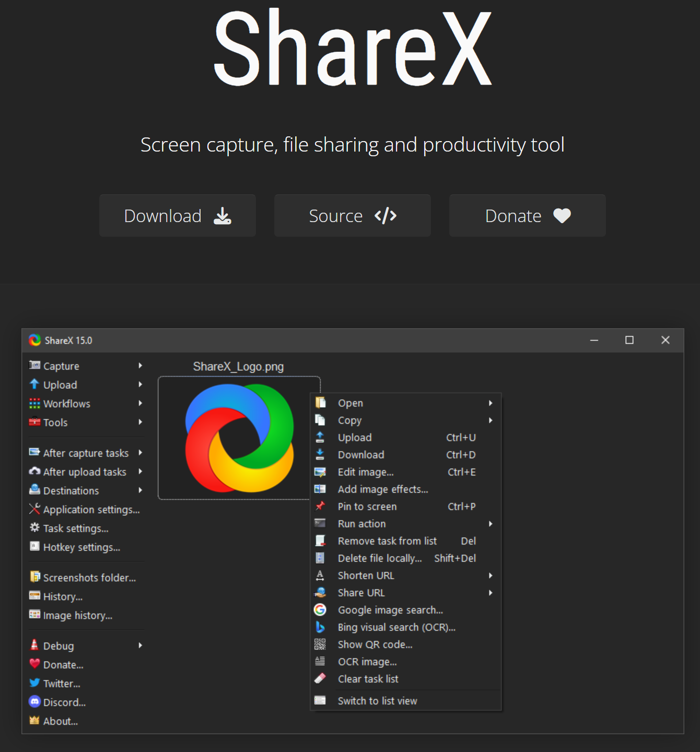Click the OCR image text icon
Screen dimensions: 700x752
(320, 661)
